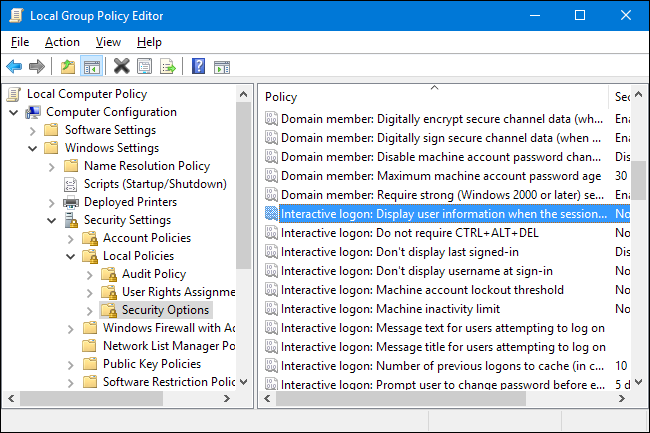Viewport: 650px width, 433px height.
Task: Open the View menu
Action: [x=108, y=42]
